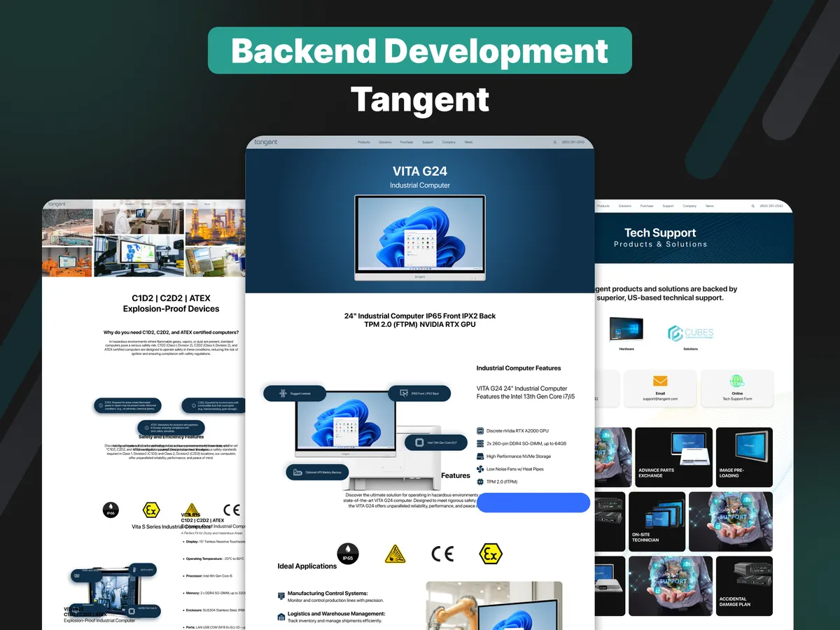This screenshot has width=840, height=630.
Task: Open News in center page navigation
Action: point(468,142)
